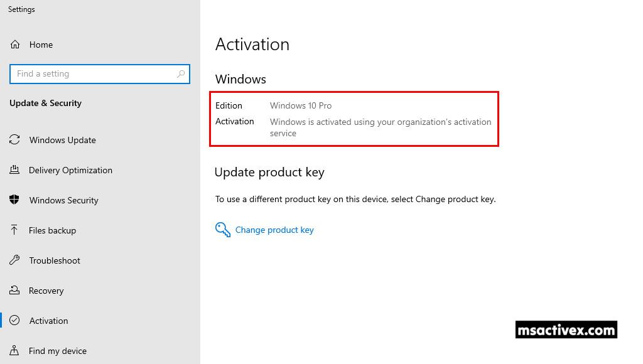Image resolution: width=643 pixels, height=364 pixels.
Task: Click the msactivex.com watermark
Action: point(566,330)
